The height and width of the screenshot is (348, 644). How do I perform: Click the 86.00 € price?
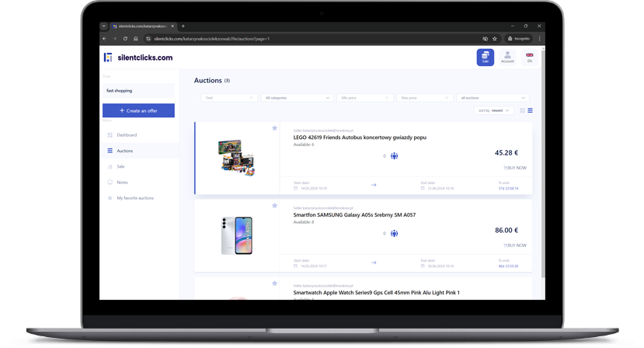coord(506,230)
